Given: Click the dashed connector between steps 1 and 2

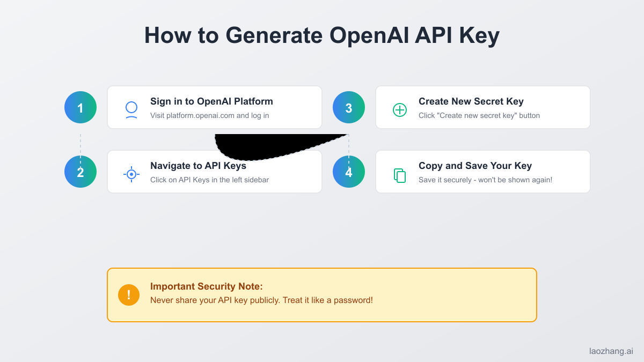Looking at the screenshot, I should click(80, 139).
